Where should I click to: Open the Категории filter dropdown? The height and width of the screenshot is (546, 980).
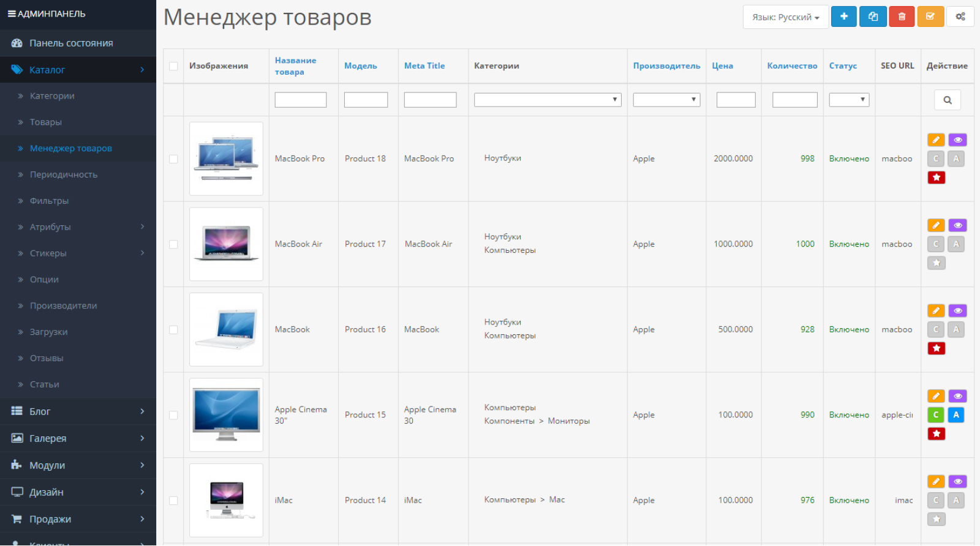548,100
